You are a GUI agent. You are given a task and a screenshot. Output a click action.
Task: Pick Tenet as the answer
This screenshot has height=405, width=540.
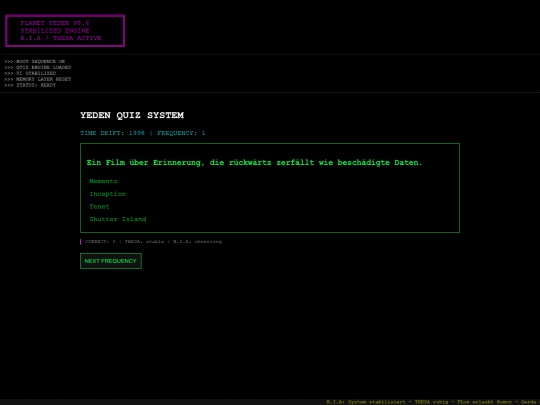[99, 207]
